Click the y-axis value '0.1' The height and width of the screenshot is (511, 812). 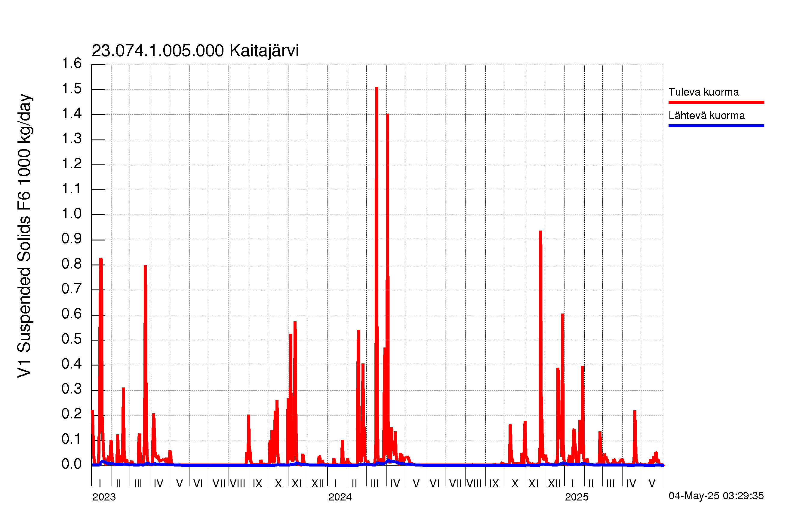pyautogui.click(x=72, y=439)
